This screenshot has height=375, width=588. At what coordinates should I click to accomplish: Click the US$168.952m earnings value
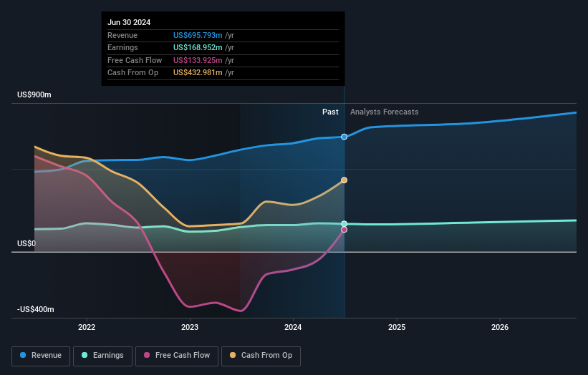198,47
